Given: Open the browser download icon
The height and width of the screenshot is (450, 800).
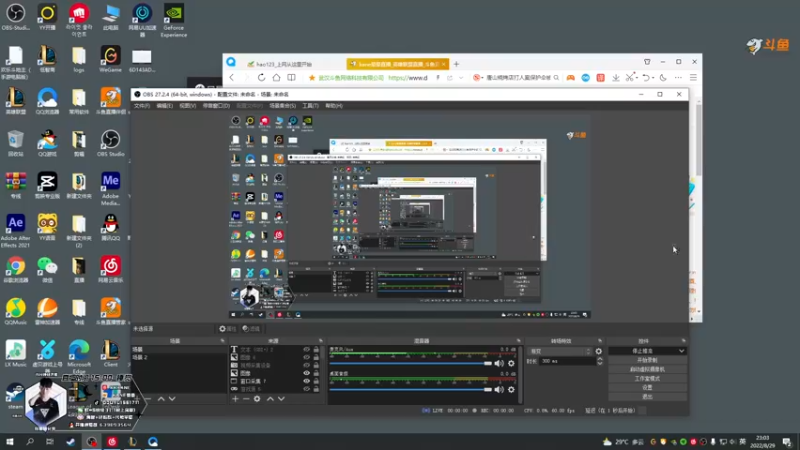Looking at the screenshot, I should pyautogui.click(x=616, y=78).
